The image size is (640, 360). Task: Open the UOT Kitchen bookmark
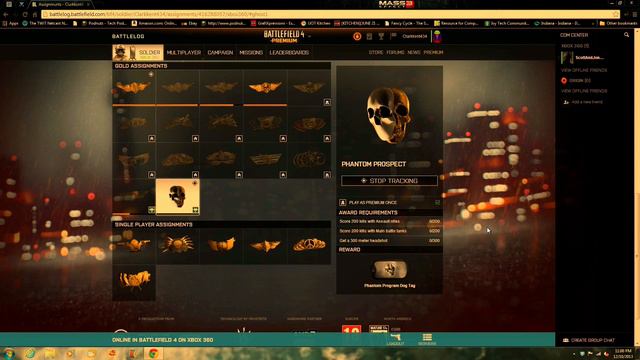tap(315, 24)
